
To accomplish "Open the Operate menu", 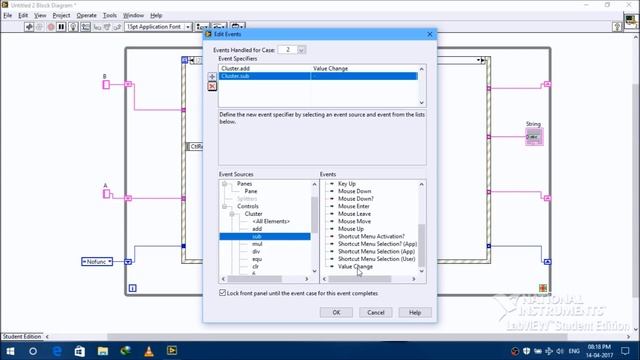I will [x=87, y=16].
